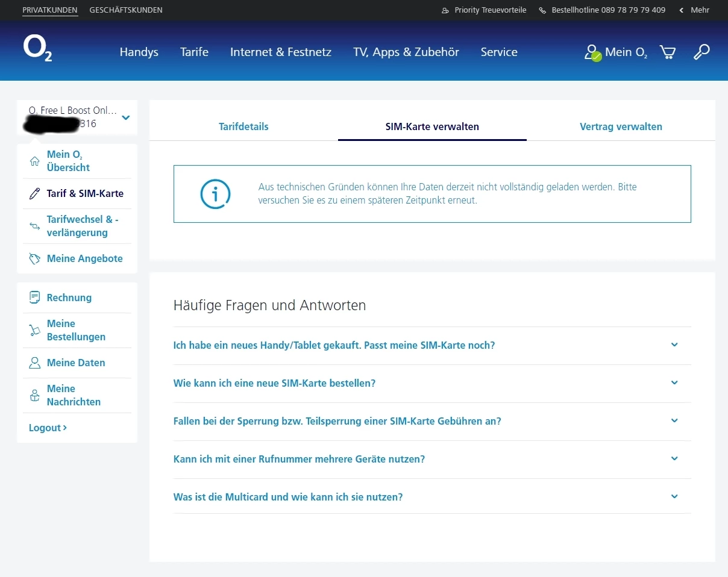Click the Logout link
The width and height of the screenshot is (728, 577).
click(x=48, y=428)
